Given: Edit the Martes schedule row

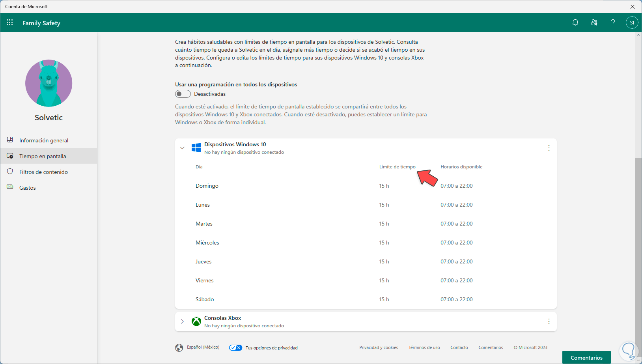Looking at the screenshot, I should coord(366,224).
